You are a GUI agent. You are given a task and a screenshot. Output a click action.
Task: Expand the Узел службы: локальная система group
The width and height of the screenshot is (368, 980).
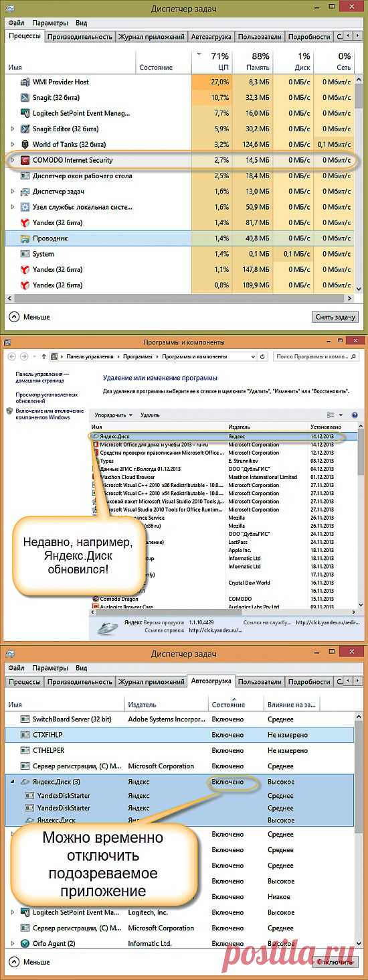(x=13, y=207)
